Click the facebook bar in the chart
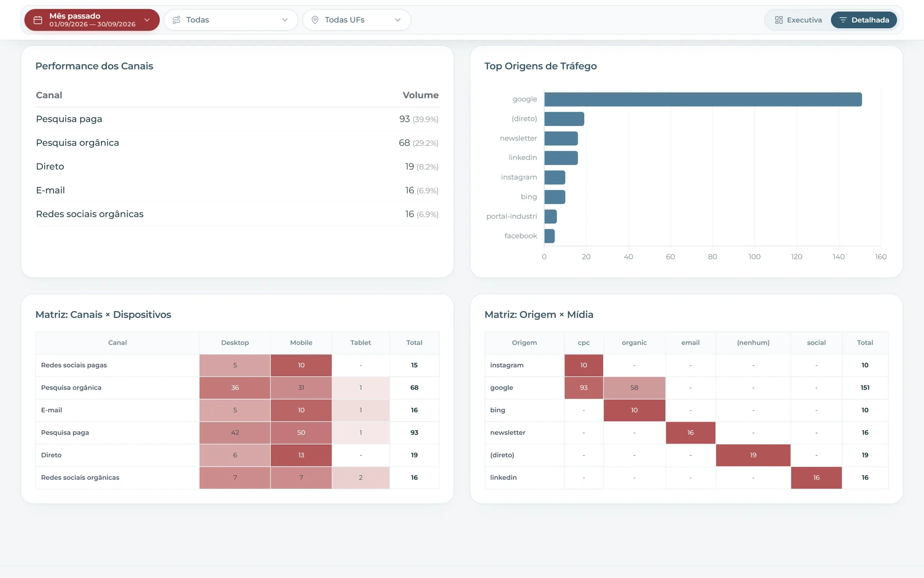 point(549,236)
